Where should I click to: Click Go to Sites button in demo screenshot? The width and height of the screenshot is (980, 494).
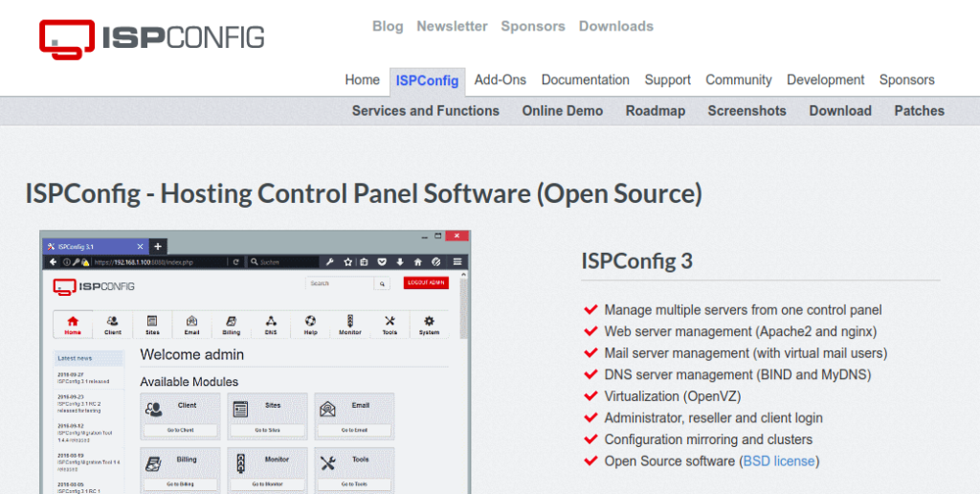click(268, 430)
